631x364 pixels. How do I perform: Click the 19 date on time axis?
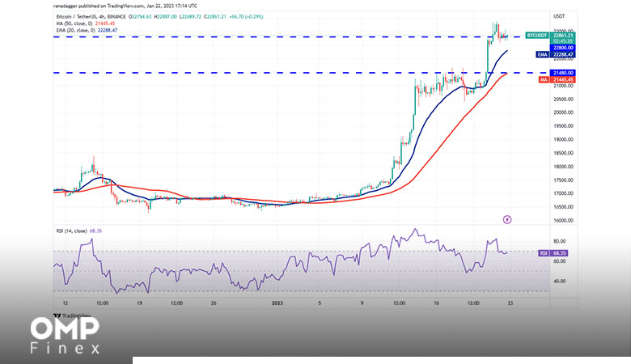pos(139,303)
